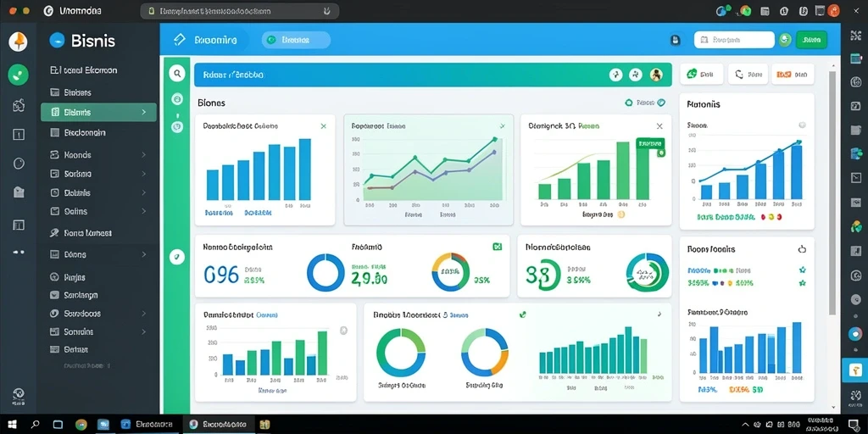This screenshot has height=434, width=868.
Task: Open the green phone icon in left rail
Action: (x=19, y=75)
